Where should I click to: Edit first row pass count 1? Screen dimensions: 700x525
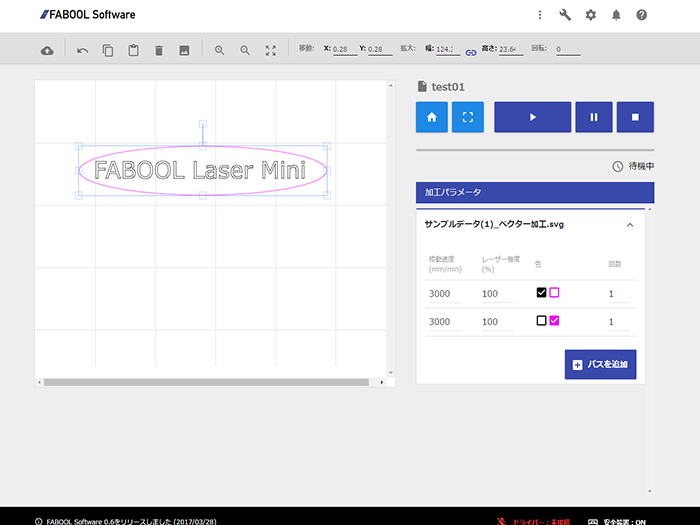619,294
